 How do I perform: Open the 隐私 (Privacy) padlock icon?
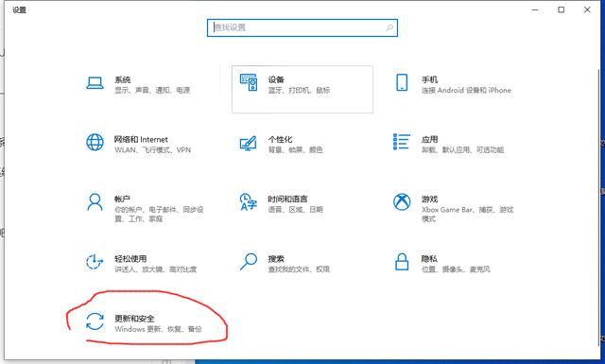click(x=402, y=261)
